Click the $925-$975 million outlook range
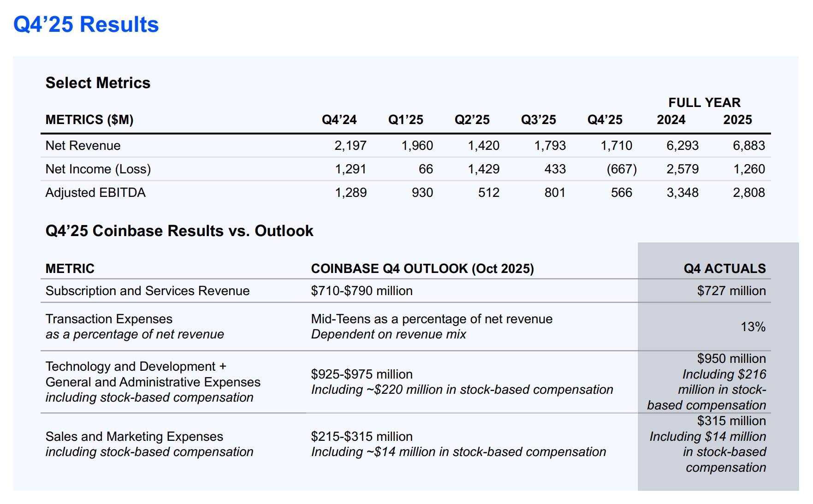Image resolution: width=813 pixels, height=504 pixels. click(x=362, y=374)
